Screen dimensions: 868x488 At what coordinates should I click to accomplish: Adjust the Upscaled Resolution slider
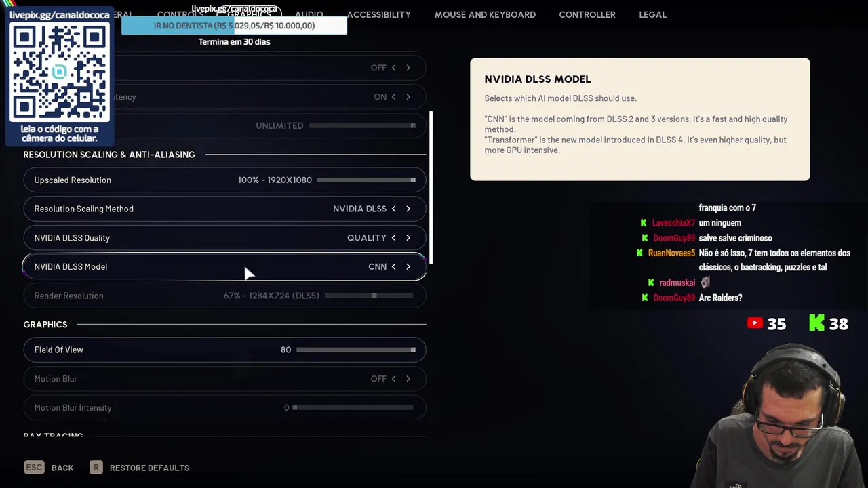pos(366,180)
